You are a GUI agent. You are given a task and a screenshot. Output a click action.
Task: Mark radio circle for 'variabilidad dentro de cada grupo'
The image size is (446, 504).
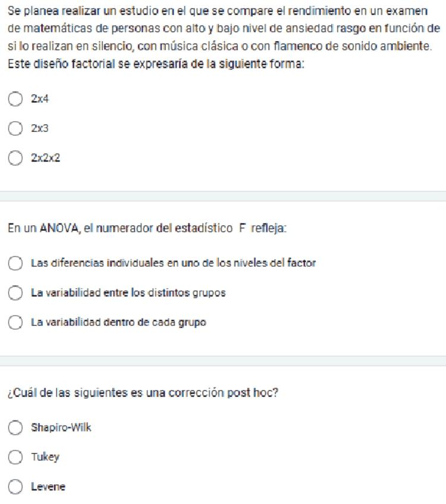click(15, 322)
